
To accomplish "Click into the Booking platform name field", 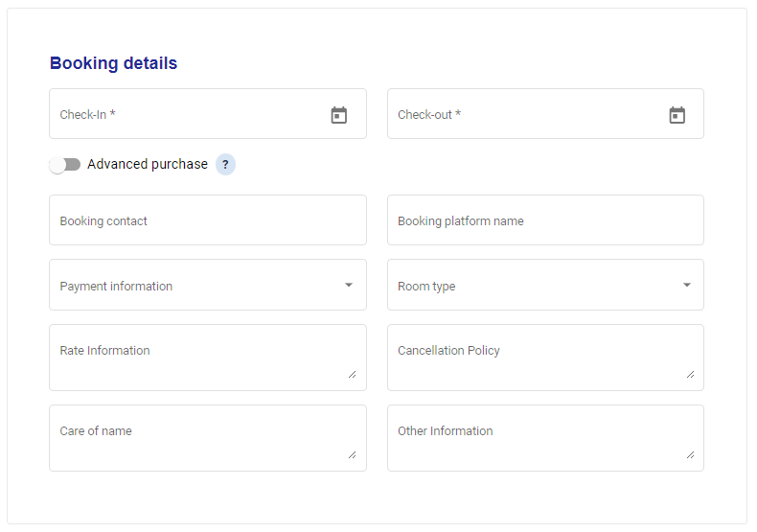I will 545,220.
